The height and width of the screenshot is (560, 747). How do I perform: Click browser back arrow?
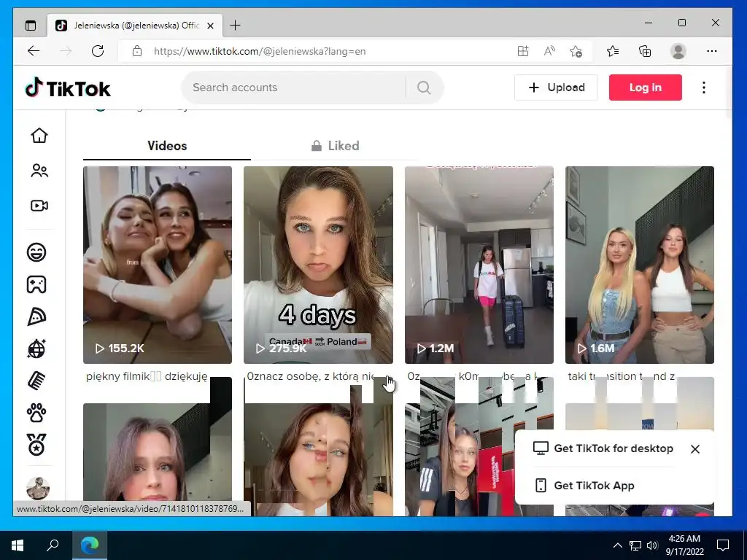point(34,51)
